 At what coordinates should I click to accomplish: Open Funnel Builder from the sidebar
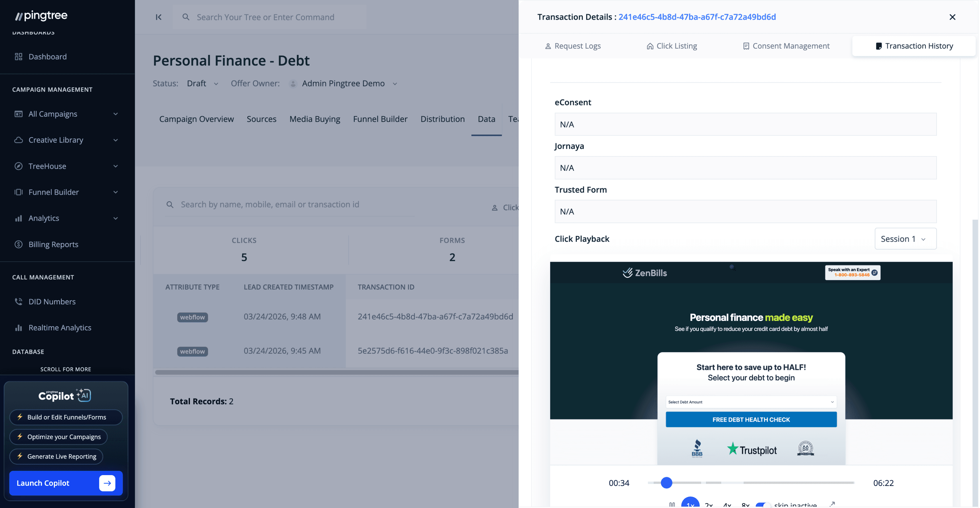click(54, 192)
